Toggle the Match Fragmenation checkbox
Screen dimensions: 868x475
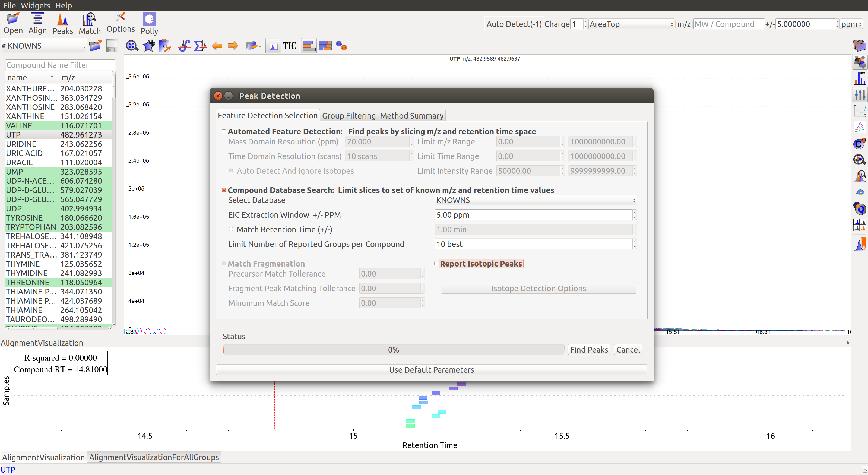(224, 264)
